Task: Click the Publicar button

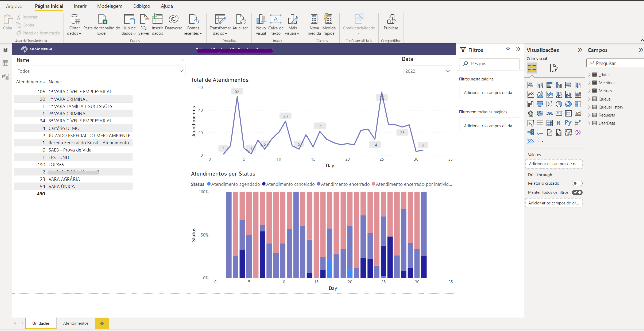Action: tap(391, 22)
